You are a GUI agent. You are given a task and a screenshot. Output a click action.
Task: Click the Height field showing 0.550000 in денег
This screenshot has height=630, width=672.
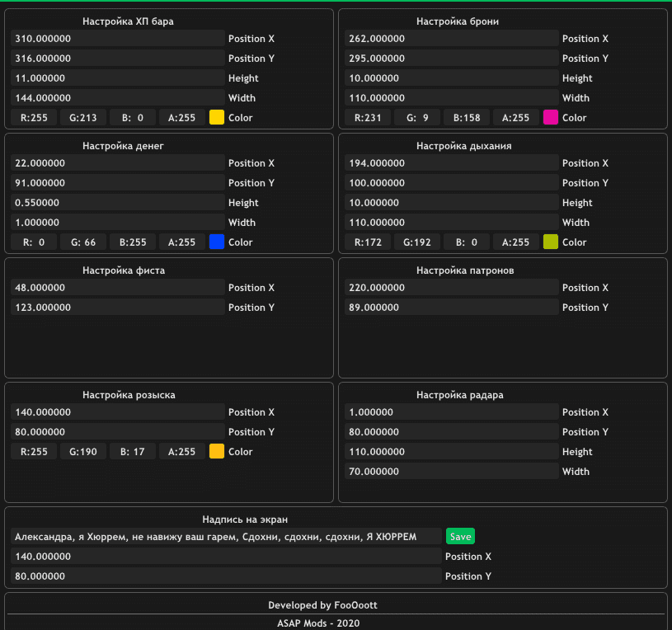[x=118, y=203]
